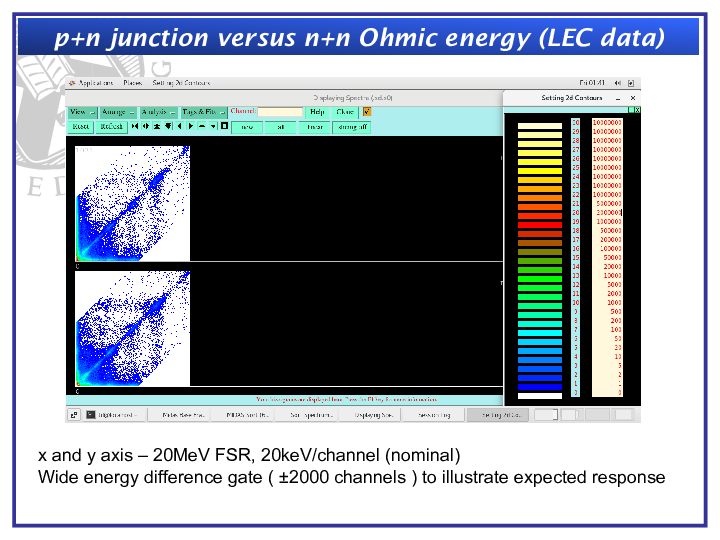
Task: Click the Close button next to Help
Action: pos(345,112)
